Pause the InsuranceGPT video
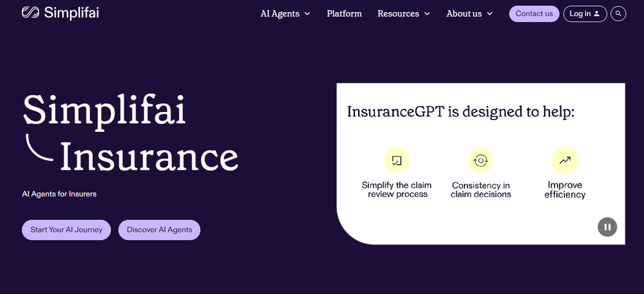 tap(607, 226)
